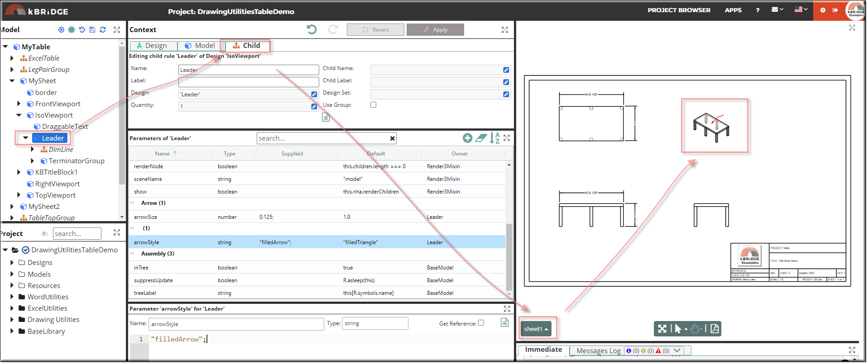Edit the Design field formula
Screen dimensions: 868x364
pyautogui.click(x=314, y=95)
